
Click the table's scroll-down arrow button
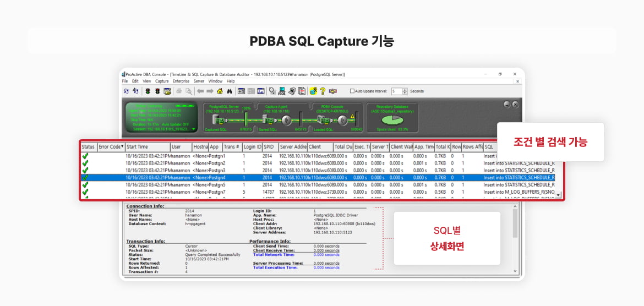click(x=558, y=195)
